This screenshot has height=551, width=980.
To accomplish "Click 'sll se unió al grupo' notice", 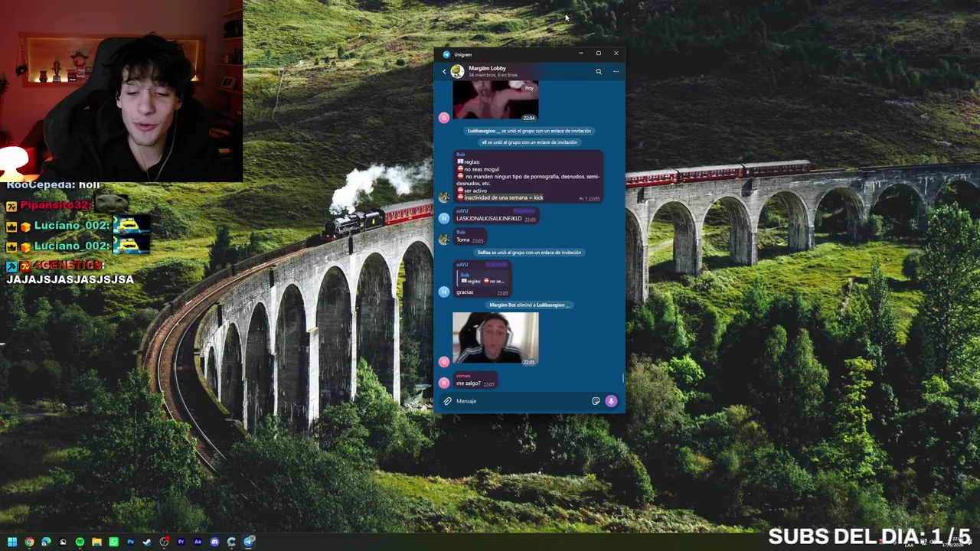I will (529, 142).
